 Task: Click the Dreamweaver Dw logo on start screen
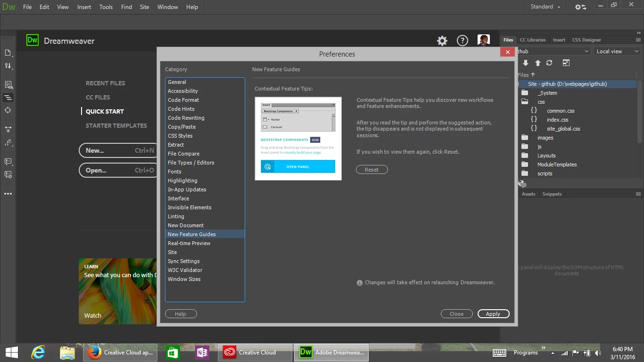point(33,41)
